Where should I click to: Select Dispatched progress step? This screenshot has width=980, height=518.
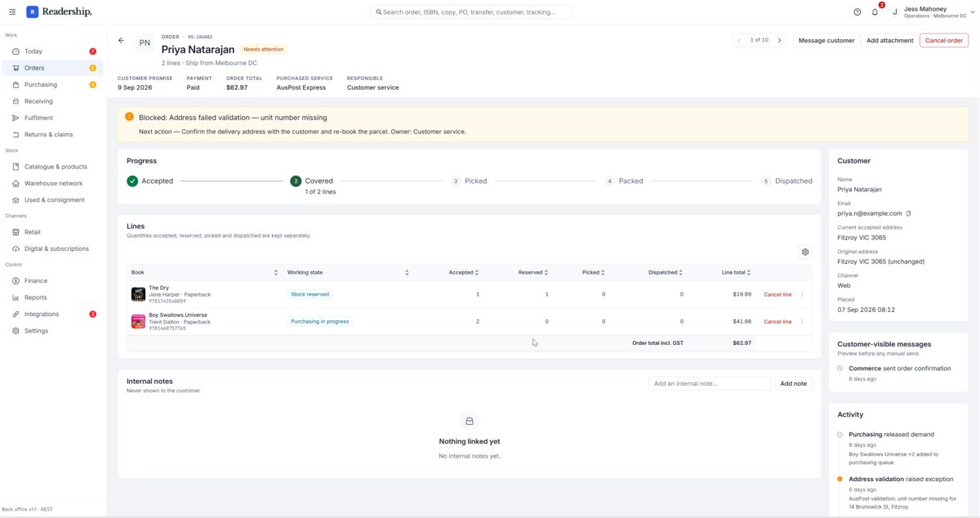(x=786, y=181)
